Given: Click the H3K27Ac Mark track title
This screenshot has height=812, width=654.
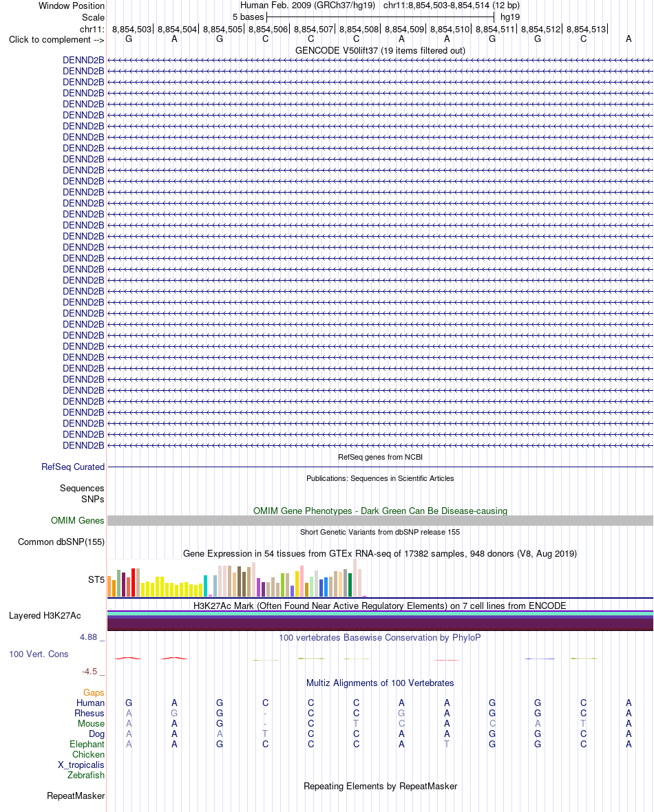Looking at the screenshot, I should point(381,606).
